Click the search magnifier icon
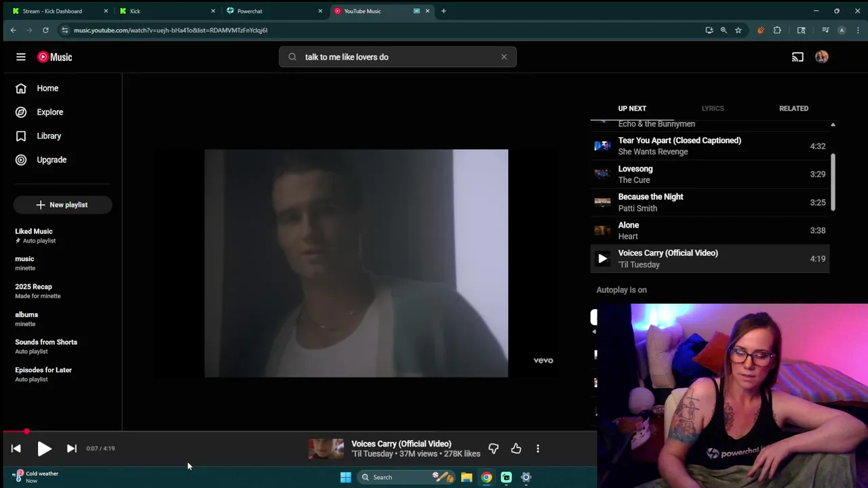 pos(292,57)
